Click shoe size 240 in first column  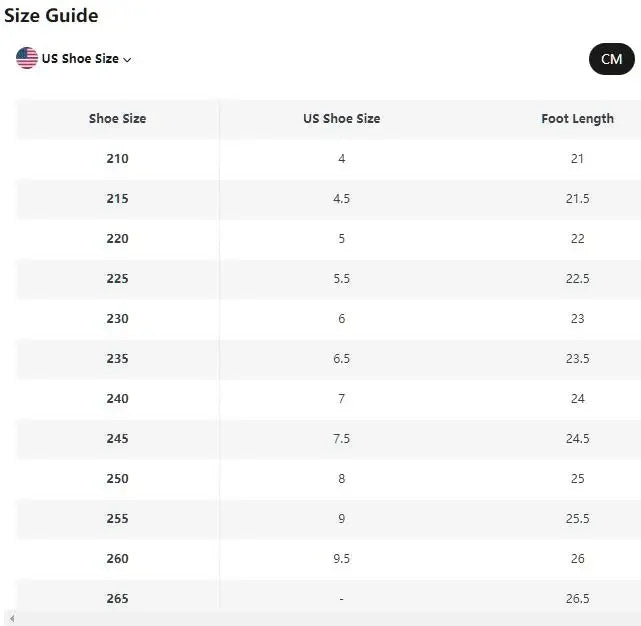[117, 399]
